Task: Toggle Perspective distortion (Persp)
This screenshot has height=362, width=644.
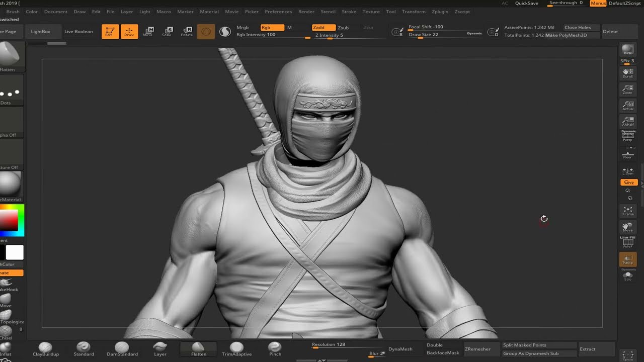Action: click(628, 136)
